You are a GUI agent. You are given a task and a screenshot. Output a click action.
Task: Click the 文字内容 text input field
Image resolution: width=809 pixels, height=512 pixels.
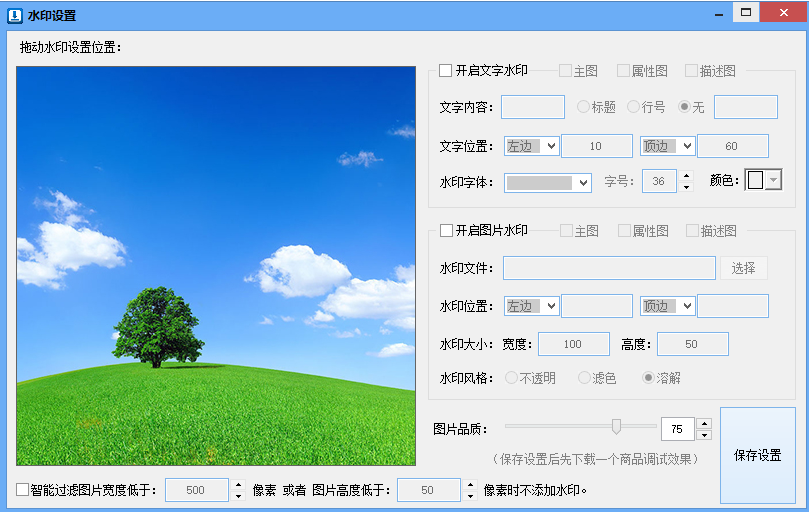tap(533, 107)
